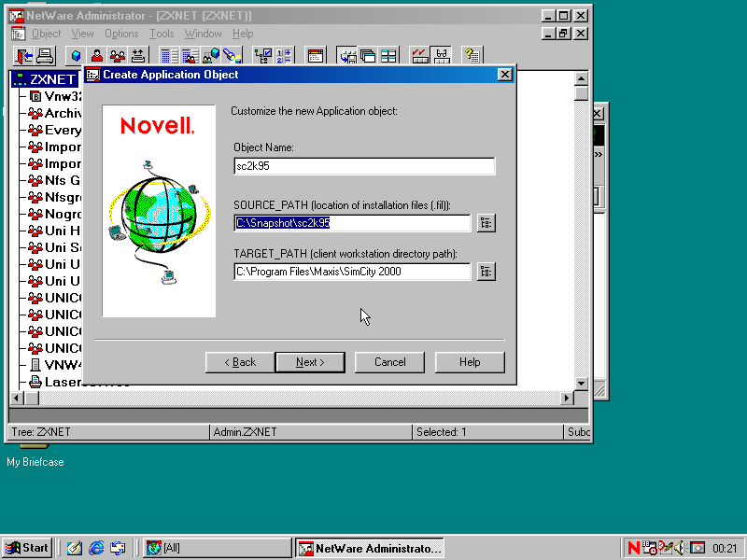Click the create user toolbar icon
The height and width of the screenshot is (560, 747).
click(x=97, y=56)
